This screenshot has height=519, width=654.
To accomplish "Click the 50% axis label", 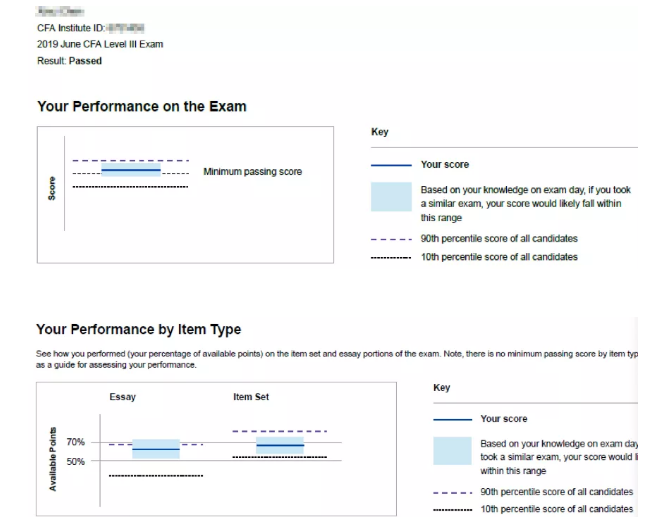I will 76,461.
